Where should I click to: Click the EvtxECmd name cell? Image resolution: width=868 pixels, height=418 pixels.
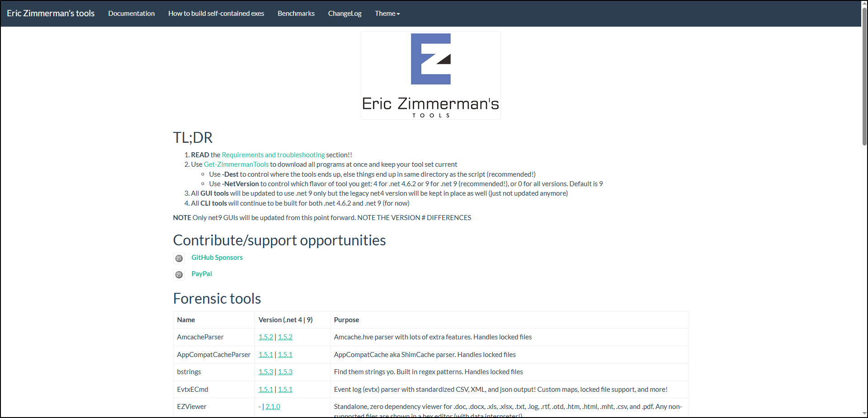coord(214,390)
